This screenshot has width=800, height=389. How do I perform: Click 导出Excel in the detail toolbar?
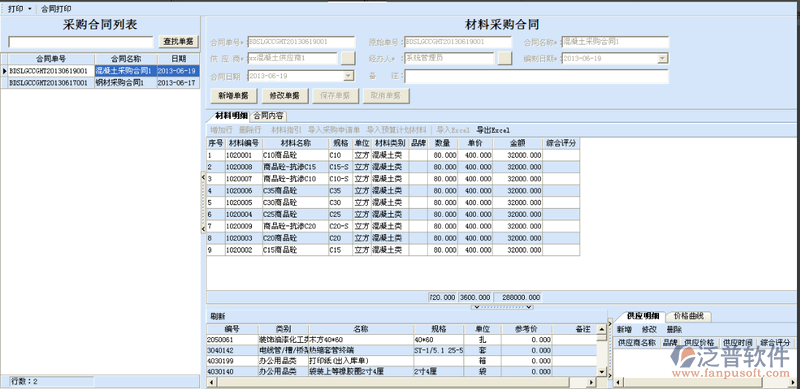[493, 130]
